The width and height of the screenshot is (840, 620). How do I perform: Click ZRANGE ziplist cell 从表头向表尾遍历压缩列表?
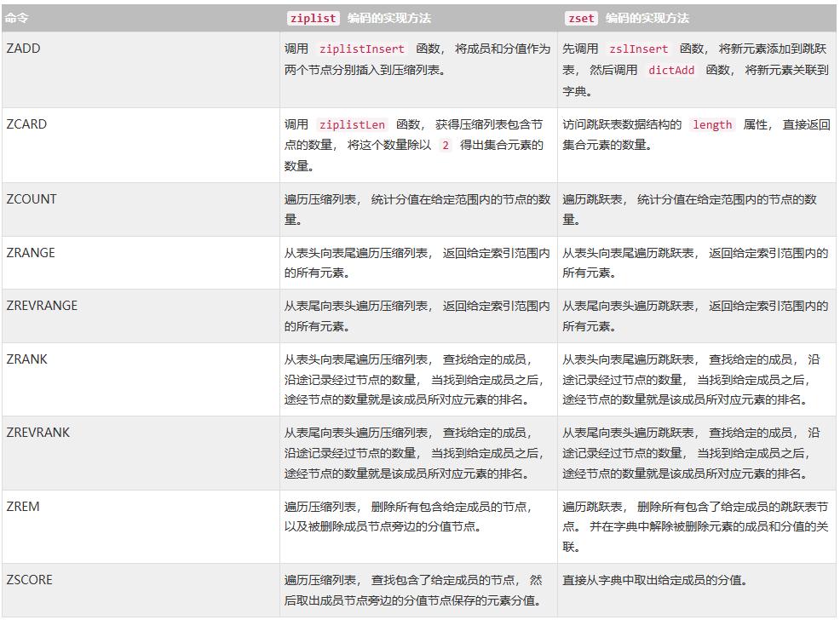pyautogui.click(x=417, y=263)
